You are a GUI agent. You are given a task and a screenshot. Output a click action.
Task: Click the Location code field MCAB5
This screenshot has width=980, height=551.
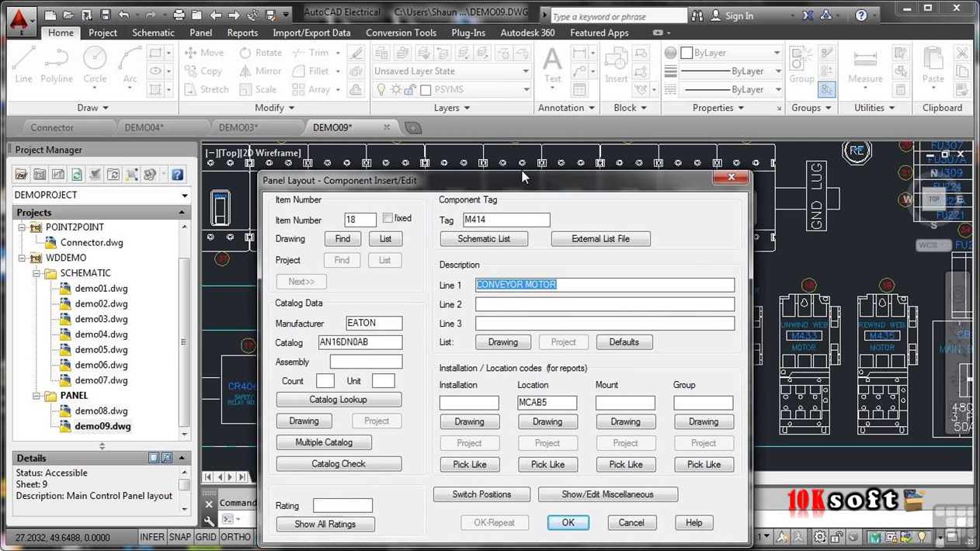click(x=547, y=403)
